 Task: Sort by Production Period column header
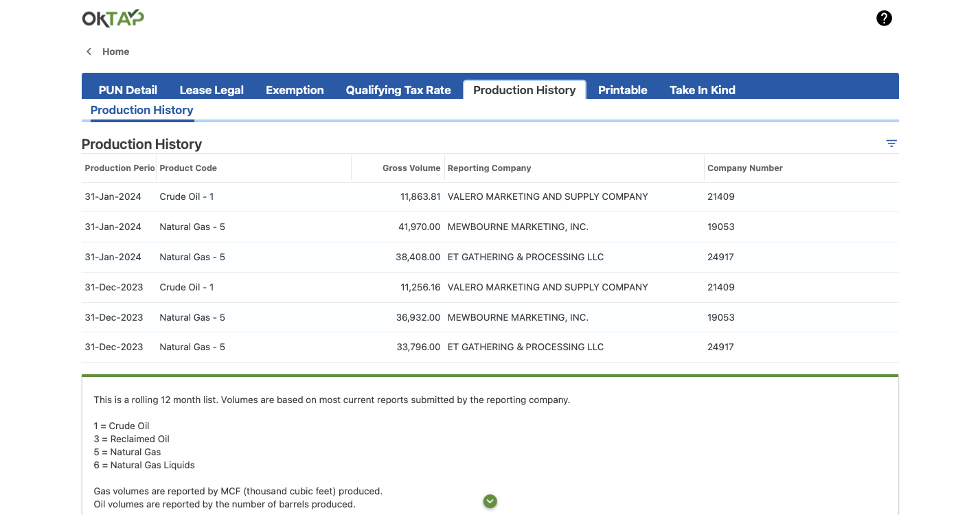119,168
